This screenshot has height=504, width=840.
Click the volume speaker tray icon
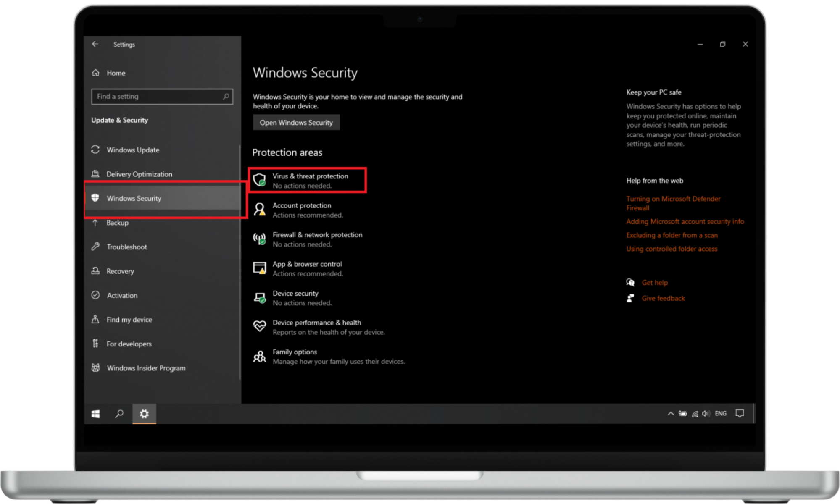coord(706,414)
